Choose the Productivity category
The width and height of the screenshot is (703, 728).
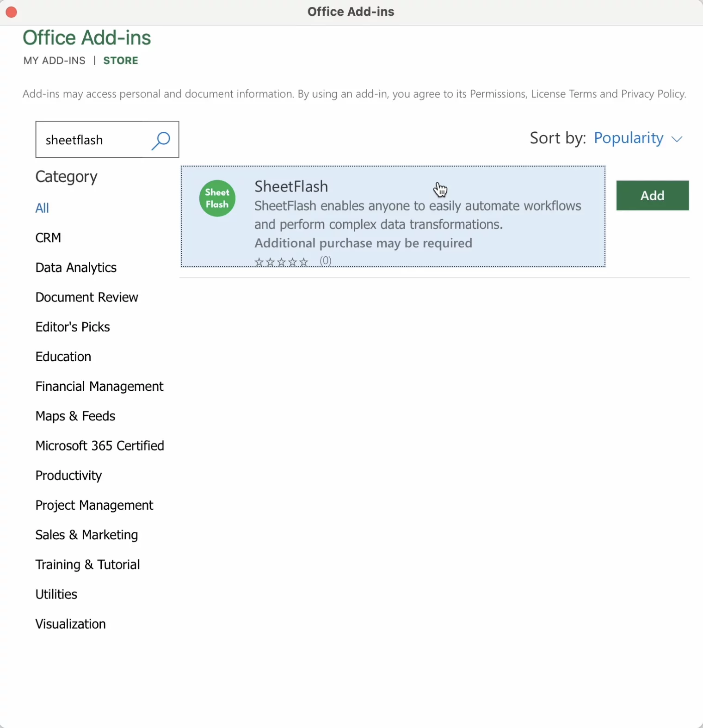coord(68,475)
